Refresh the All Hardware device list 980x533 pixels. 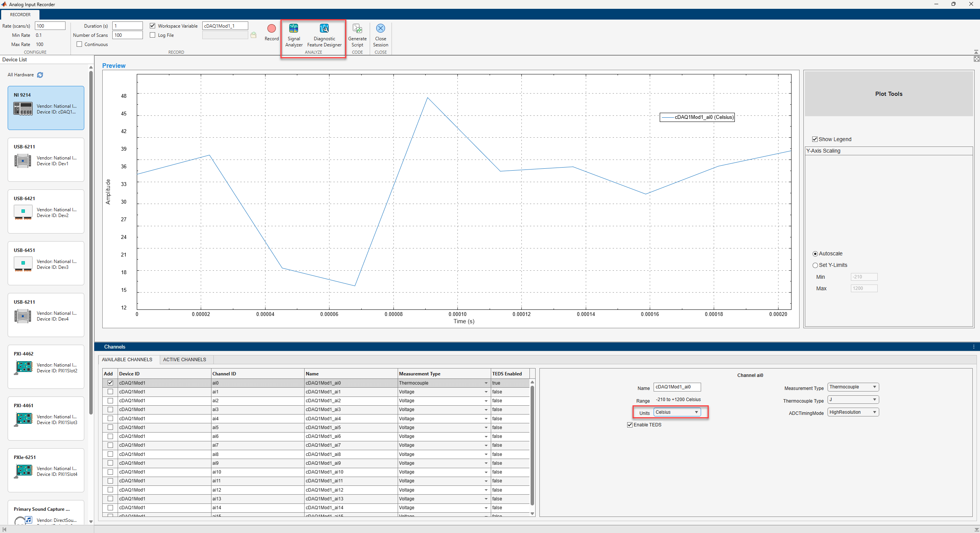(40, 75)
